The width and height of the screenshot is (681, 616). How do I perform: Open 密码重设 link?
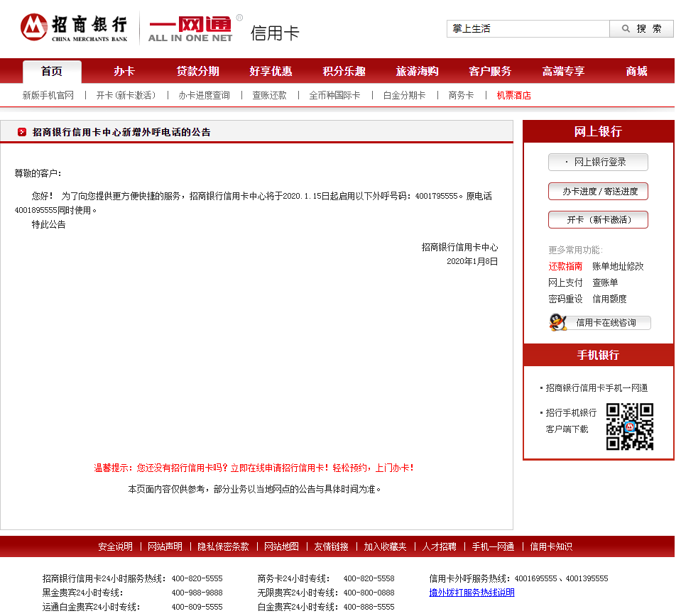click(x=565, y=299)
